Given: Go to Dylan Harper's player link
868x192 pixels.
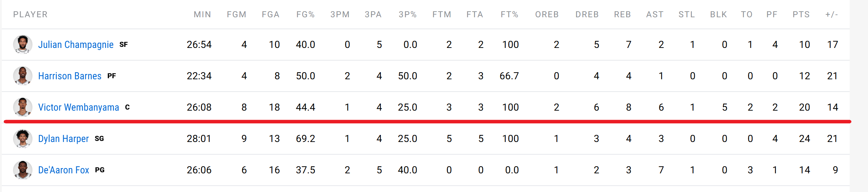Looking at the screenshot, I should pos(63,139).
